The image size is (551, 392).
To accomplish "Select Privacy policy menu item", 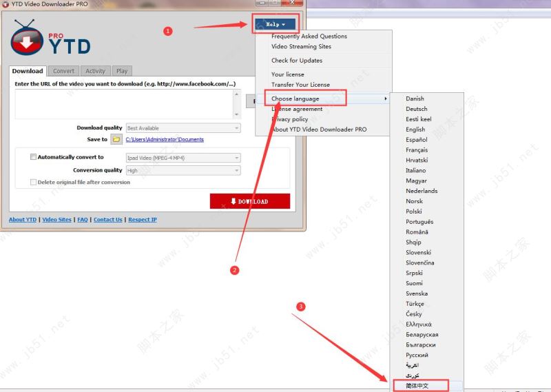I will [323, 119].
